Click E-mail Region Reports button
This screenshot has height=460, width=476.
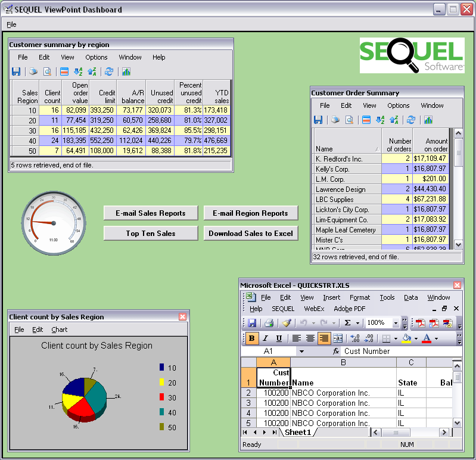pyautogui.click(x=250, y=213)
